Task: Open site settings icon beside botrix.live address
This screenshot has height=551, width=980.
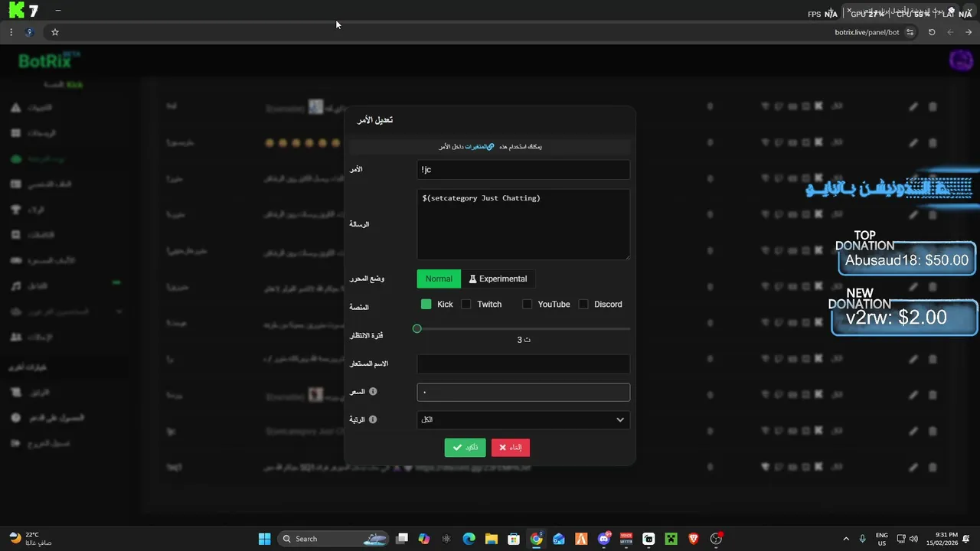Action: coord(910,32)
